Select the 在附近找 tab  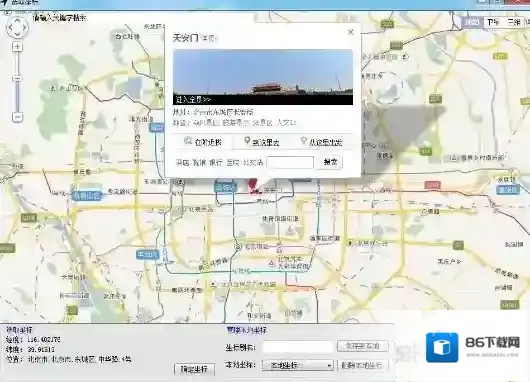tap(203, 142)
